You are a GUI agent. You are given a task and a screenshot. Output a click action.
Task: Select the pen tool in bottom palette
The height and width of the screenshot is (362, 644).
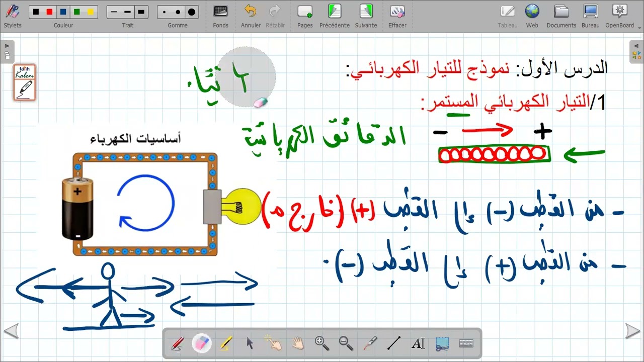178,343
